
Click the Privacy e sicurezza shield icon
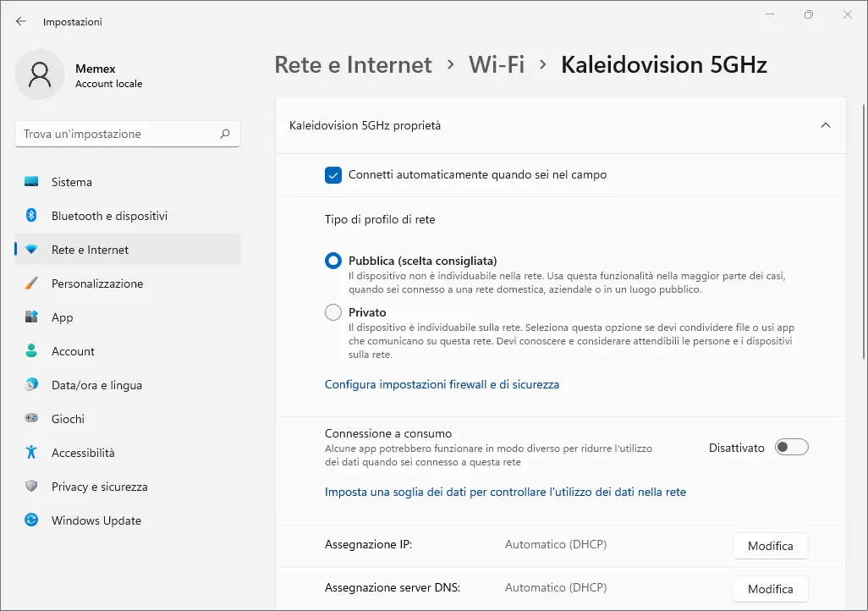(31, 486)
